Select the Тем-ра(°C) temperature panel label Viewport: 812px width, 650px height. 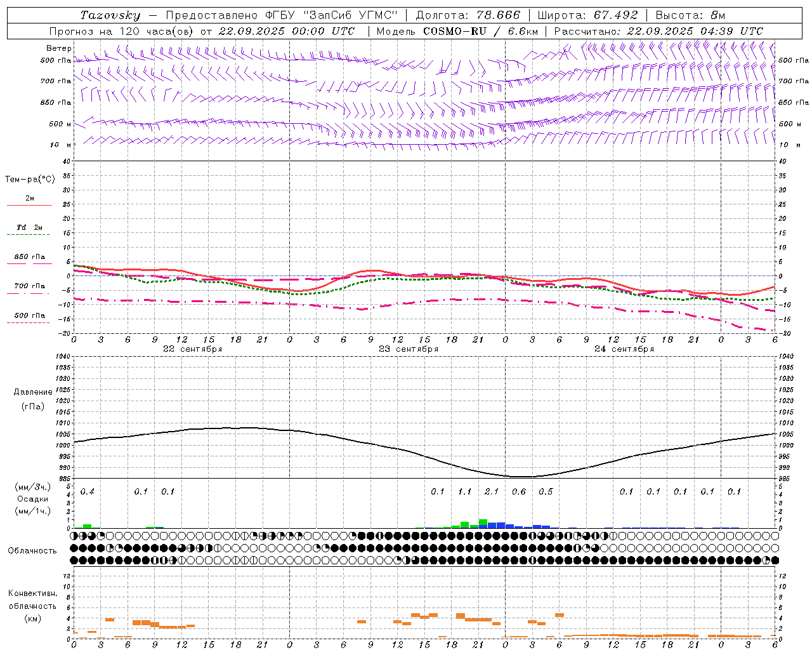[30, 180]
